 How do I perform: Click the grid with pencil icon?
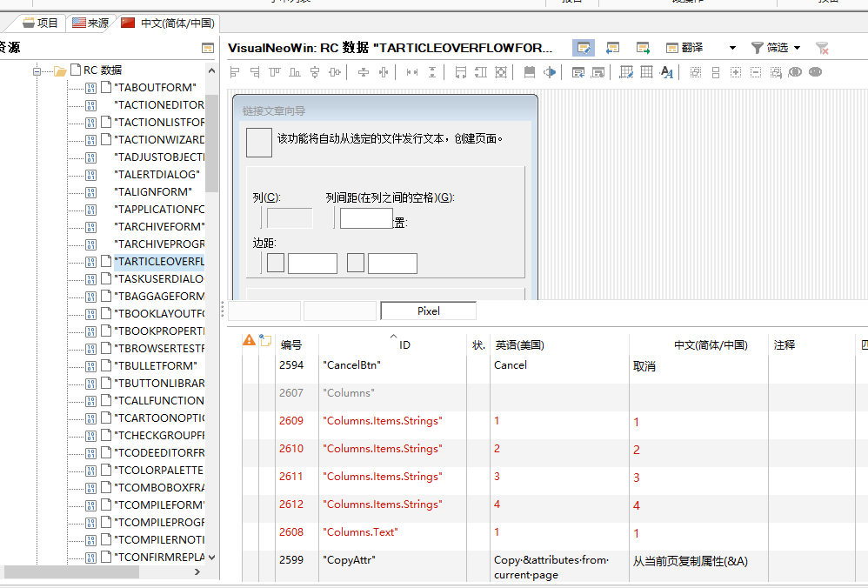coord(626,72)
